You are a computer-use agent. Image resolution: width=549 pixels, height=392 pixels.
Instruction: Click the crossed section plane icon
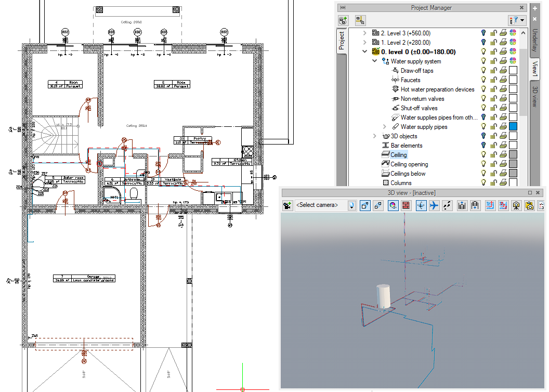pos(503,205)
